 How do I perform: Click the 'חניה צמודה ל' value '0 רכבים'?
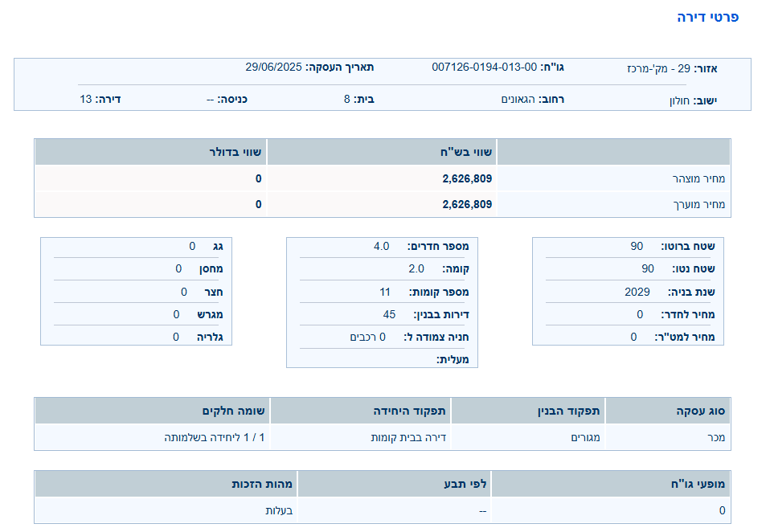[367, 338]
